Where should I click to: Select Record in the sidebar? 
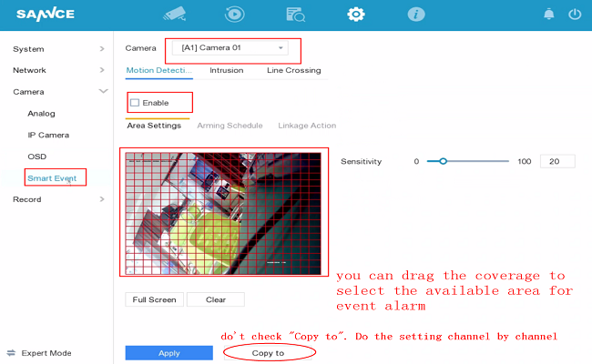tap(26, 199)
